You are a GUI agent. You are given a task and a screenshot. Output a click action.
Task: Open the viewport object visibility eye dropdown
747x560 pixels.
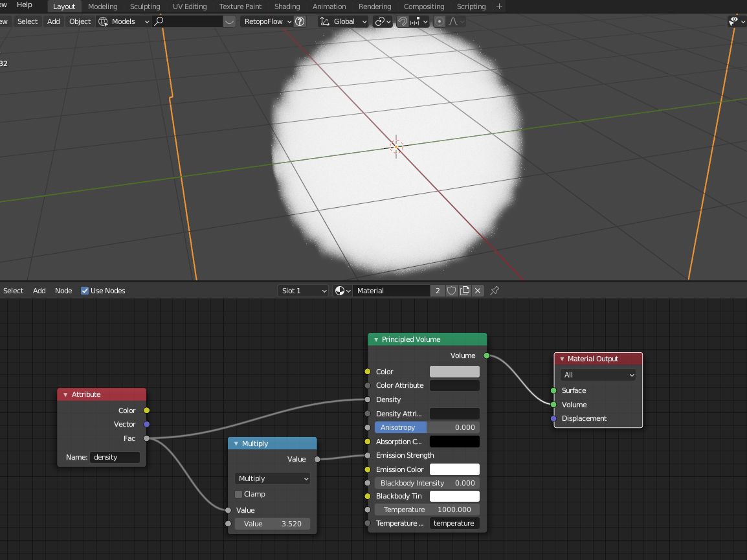(737, 21)
